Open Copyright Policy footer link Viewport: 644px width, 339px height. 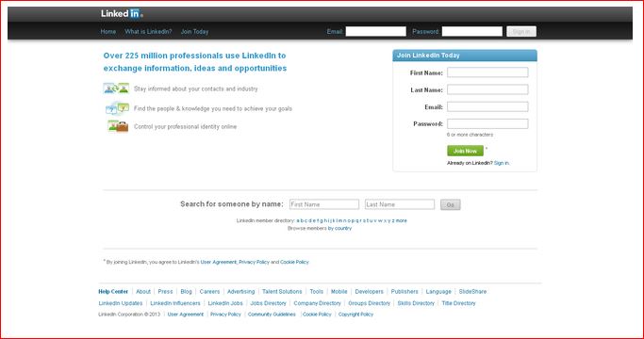355,315
